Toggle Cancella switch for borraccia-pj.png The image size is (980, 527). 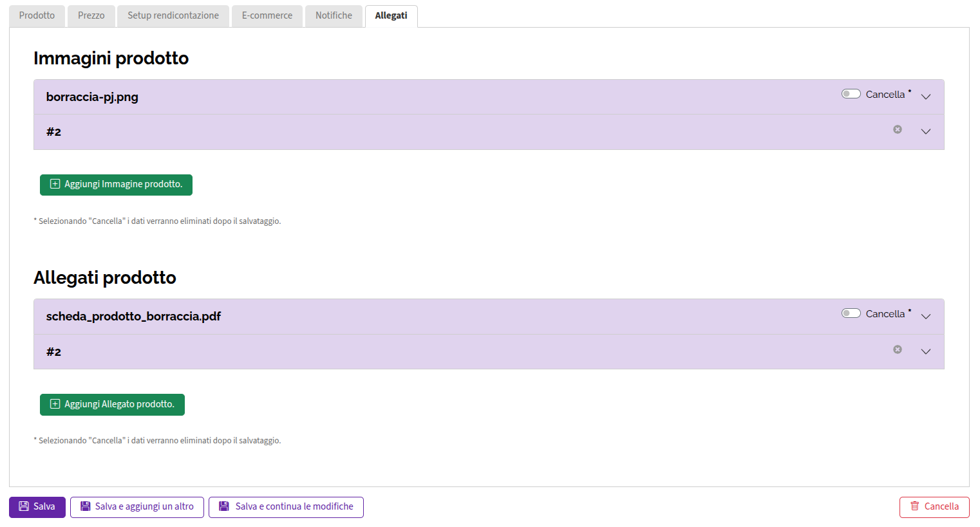(851, 94)
